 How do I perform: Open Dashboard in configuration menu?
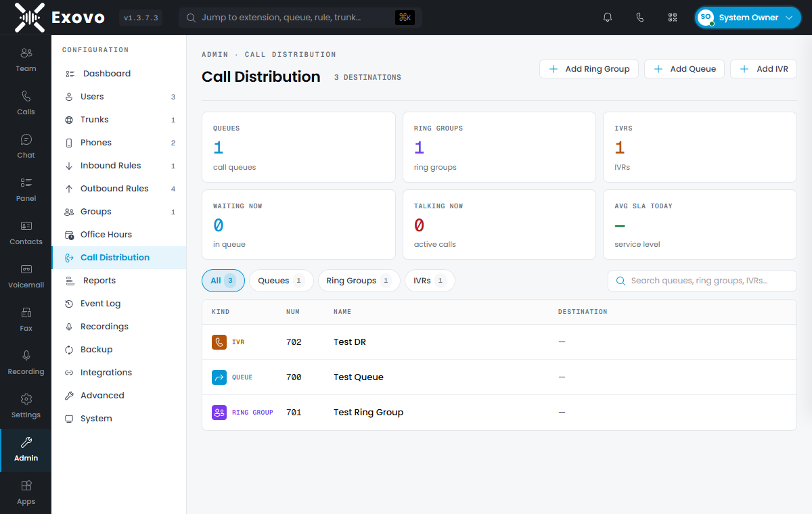[118, 74]
